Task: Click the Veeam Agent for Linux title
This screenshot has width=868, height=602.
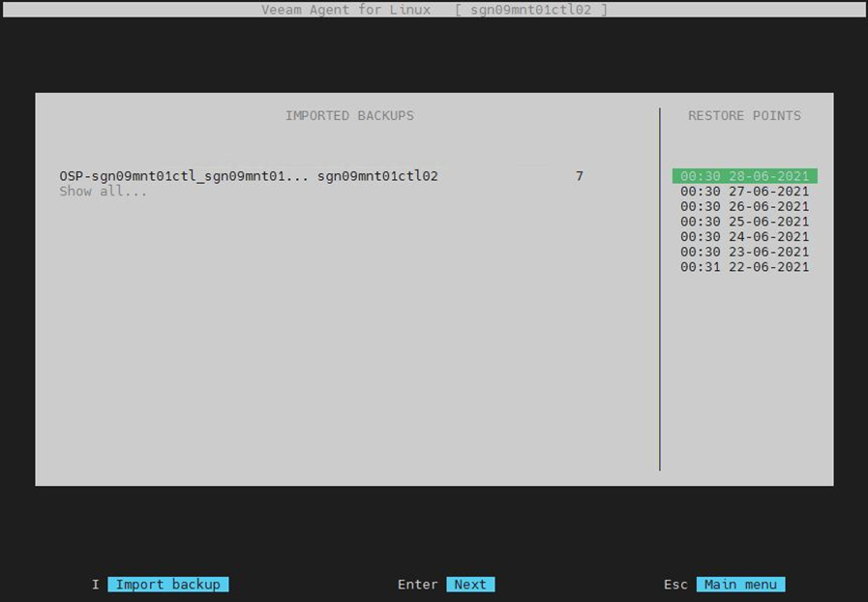Action: click(346, 10)
